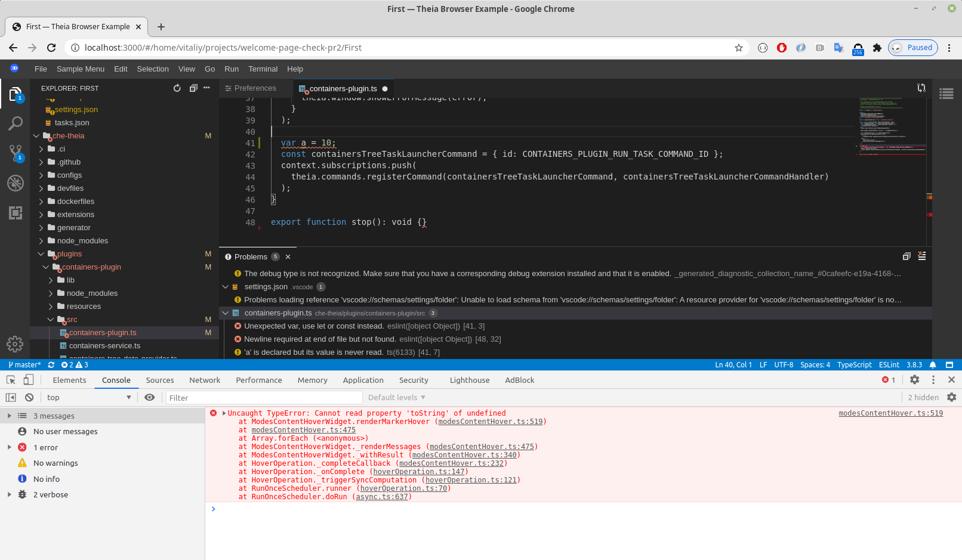Open the Terminal menu in the menu bar
The image size is (962, 560).
click(263, 69)
